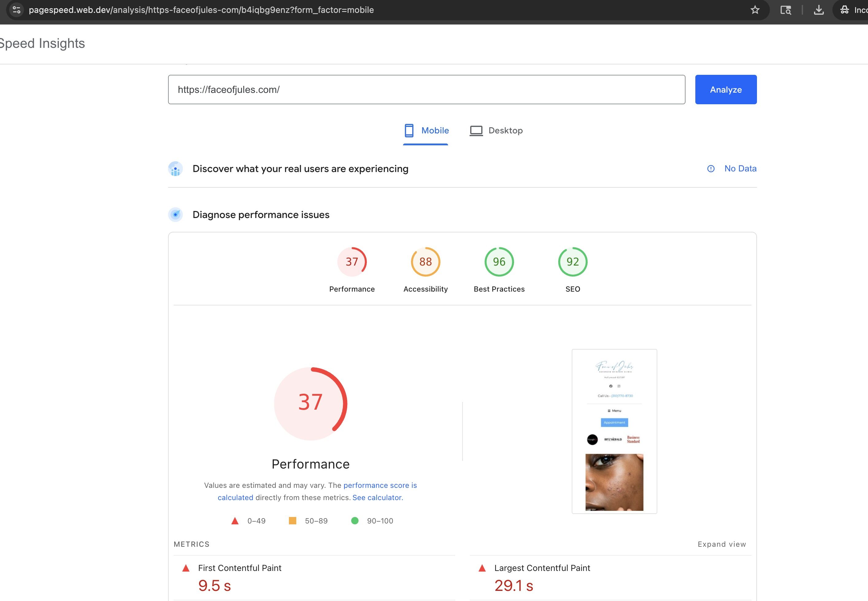
Task: Click the real users experience icon
Action: pyautogui.click(x=175, y=169)
